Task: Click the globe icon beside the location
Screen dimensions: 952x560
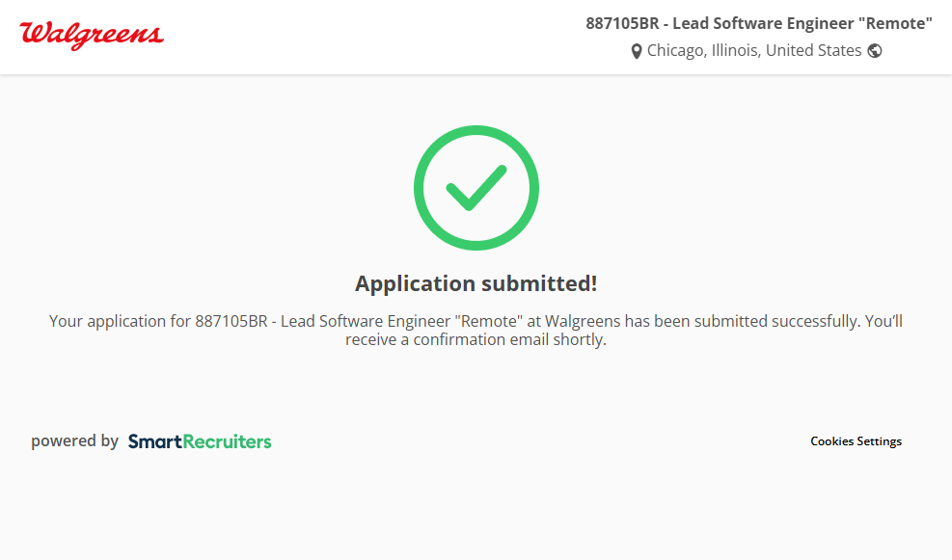Action: pos(875,51)
